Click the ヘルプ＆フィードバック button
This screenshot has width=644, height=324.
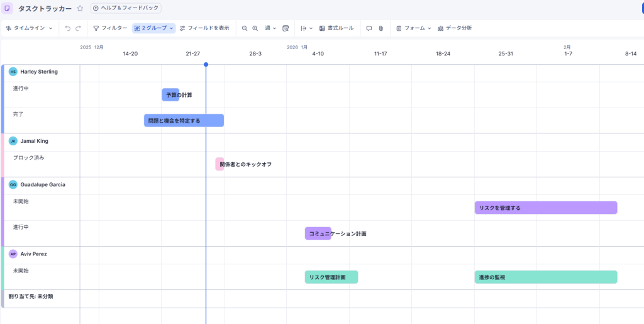(126, 8)
